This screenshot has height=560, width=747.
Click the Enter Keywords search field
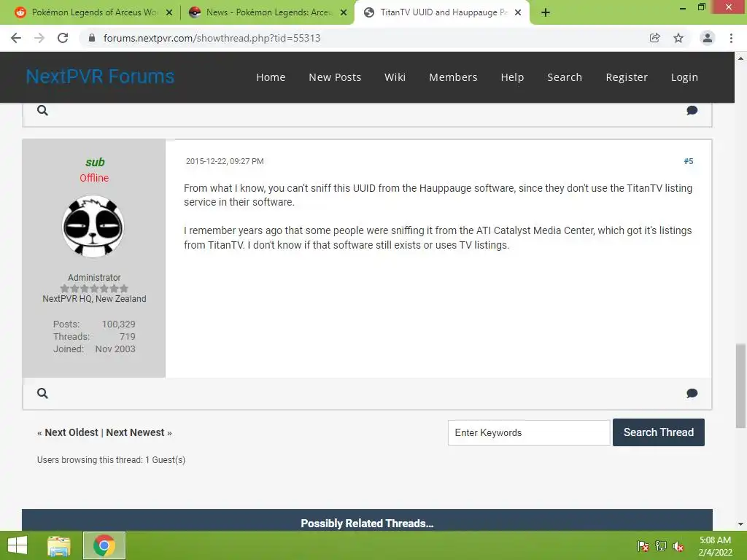pyautogui.click(x=529, y=432)
